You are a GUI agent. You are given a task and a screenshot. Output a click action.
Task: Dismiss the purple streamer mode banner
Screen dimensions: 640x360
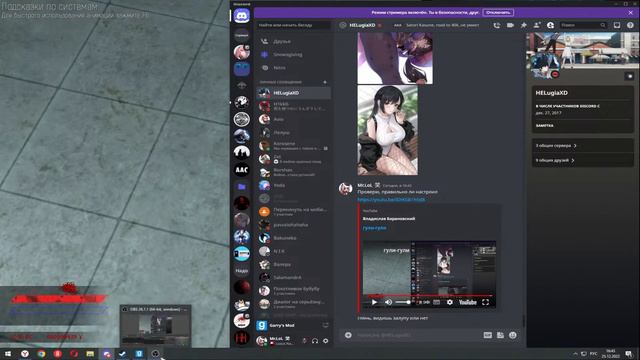pyautogui.click(x=630, y=13)
